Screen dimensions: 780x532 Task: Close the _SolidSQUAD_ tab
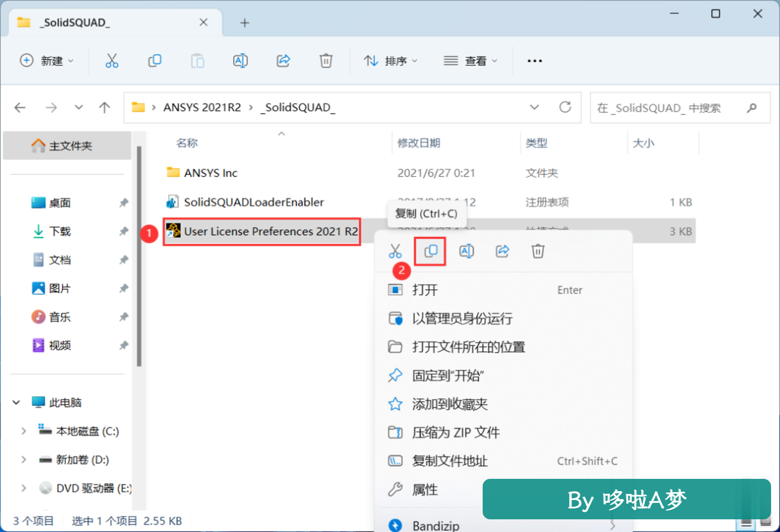click(x=203, y=22)
